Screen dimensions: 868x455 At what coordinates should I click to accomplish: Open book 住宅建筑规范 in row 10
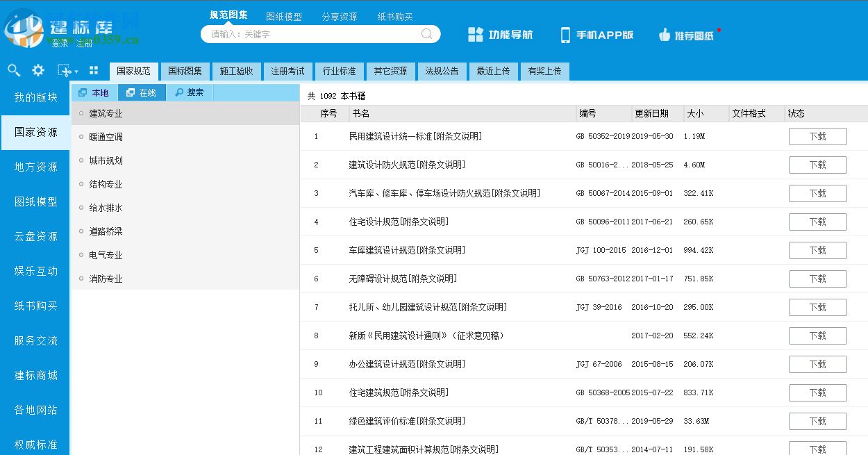pyautogui.click(x=399, y=392)
